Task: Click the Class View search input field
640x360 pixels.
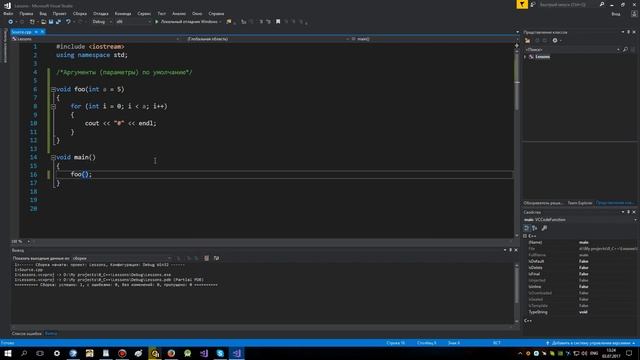Action: pos(571,49)
